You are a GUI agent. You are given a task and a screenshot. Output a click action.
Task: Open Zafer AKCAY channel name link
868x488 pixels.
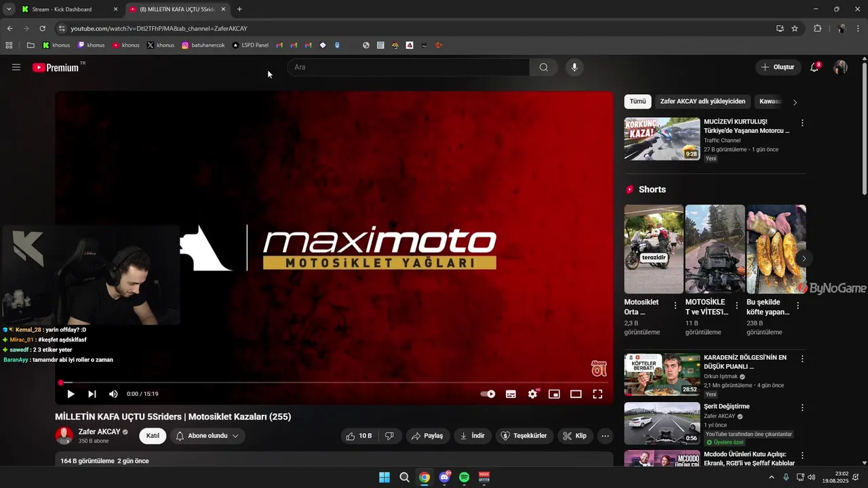pyautogui.click(x=99, y=432)
